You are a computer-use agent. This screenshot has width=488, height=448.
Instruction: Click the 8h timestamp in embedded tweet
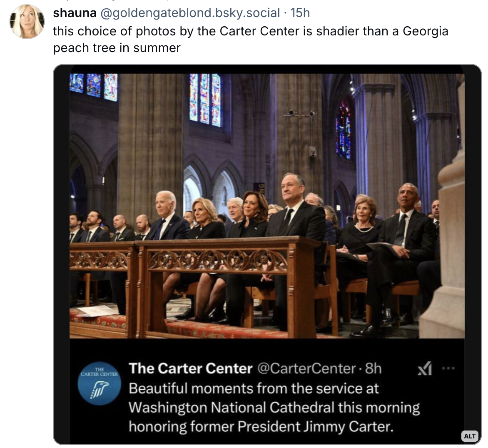(373, 368)
